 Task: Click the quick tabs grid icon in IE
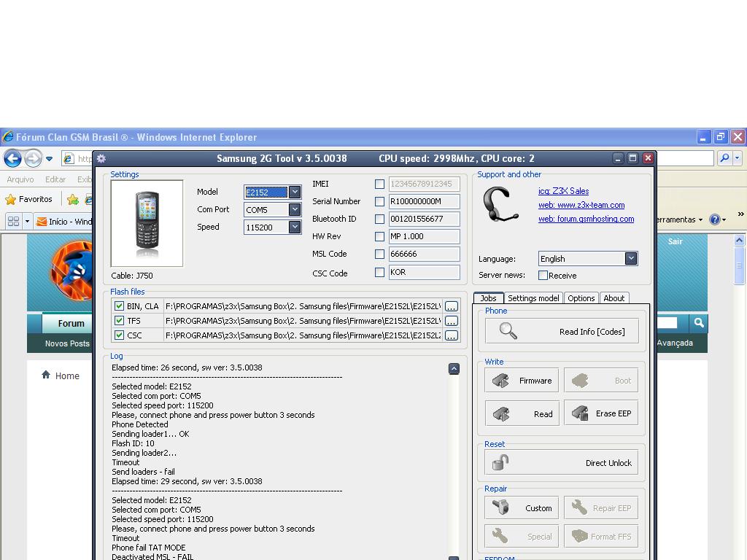13,222
